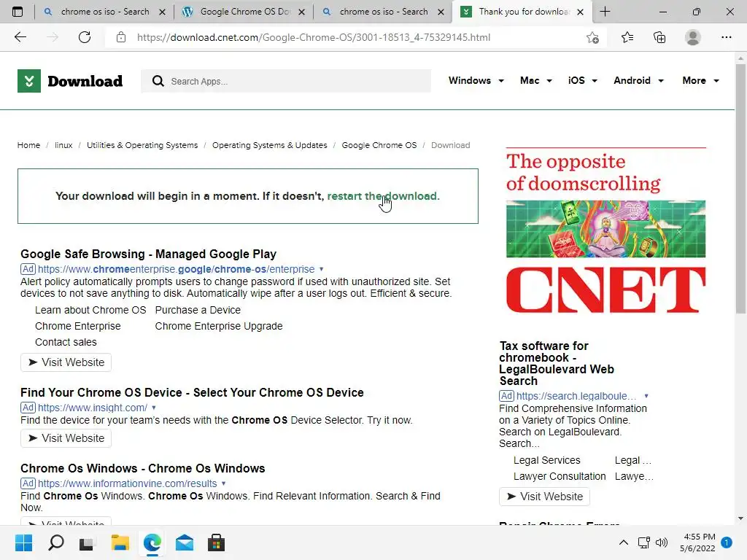Screen dimensions: 747x560
Task: Launch File Explorer from taskbar
Action: [120, 542]
